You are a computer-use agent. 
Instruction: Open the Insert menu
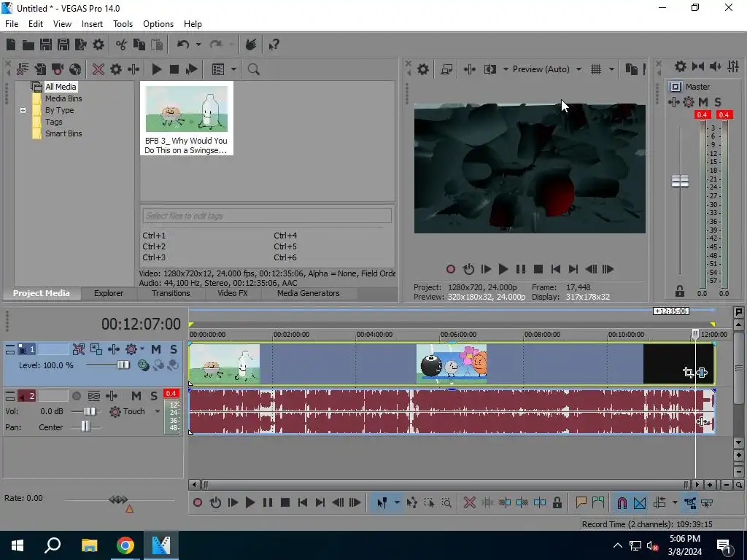pyautogui.click(x=92, y=24)
